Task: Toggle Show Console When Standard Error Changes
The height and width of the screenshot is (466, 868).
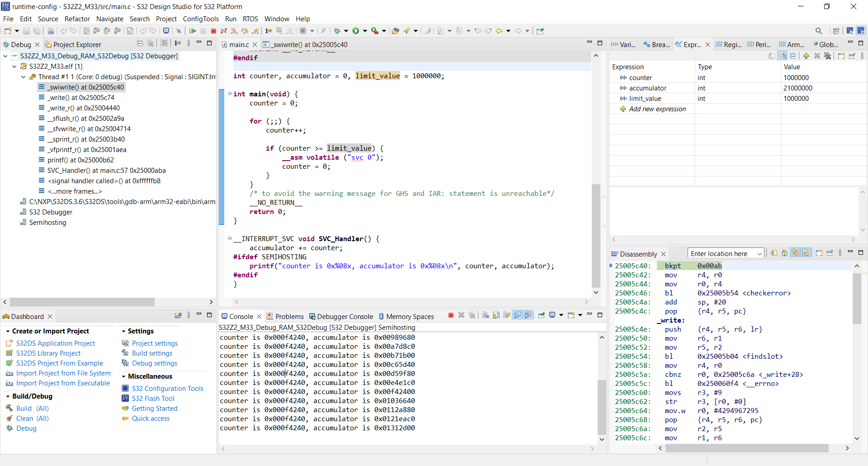Action: coord(528,315)
